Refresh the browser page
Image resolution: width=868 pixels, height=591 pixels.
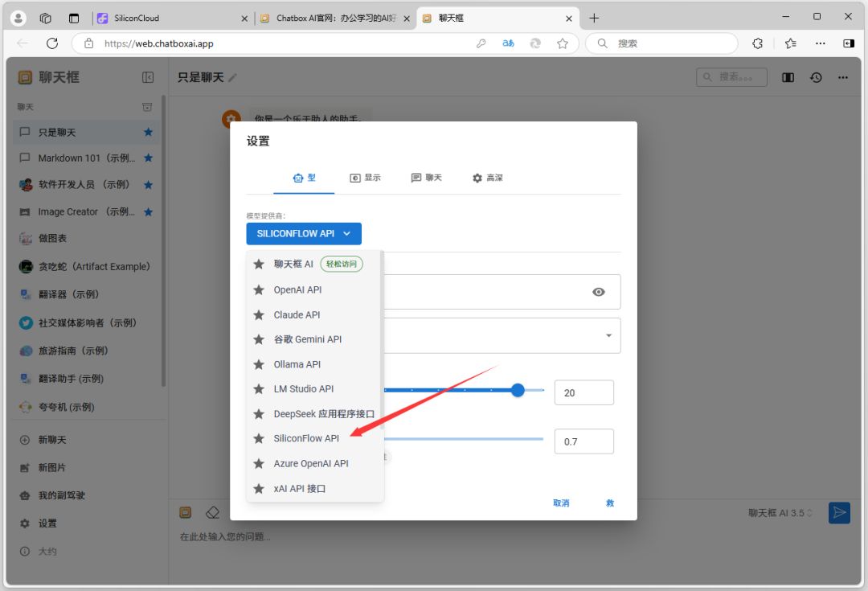click(52, 43)
